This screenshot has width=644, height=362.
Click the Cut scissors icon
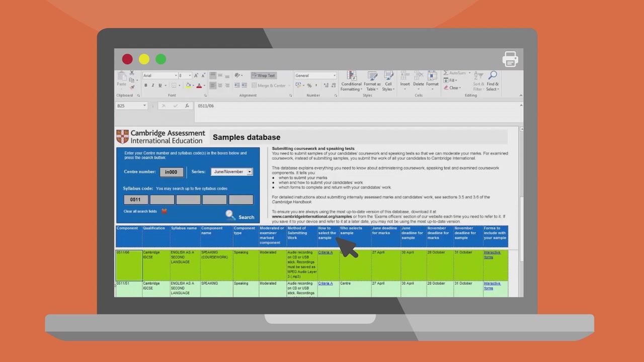[132, 73]
